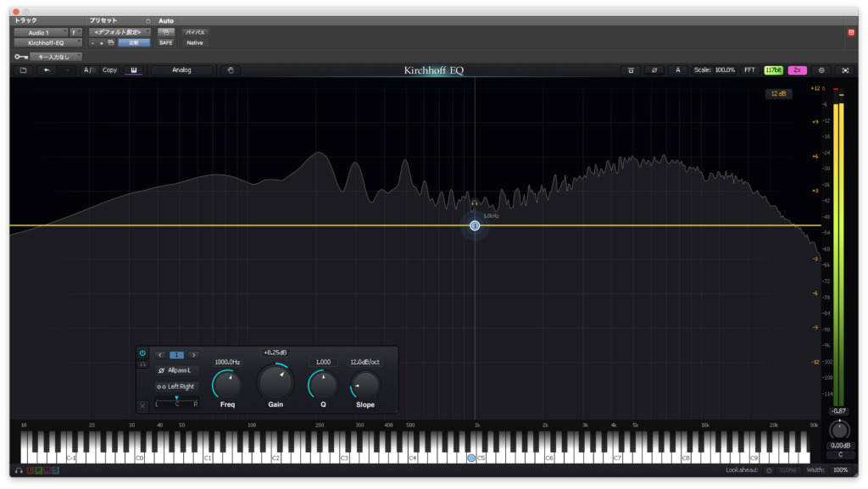The height and width of the screenshot is (489, 868).
Task: Delete the band with the X icon
Action: pos(142,406)
